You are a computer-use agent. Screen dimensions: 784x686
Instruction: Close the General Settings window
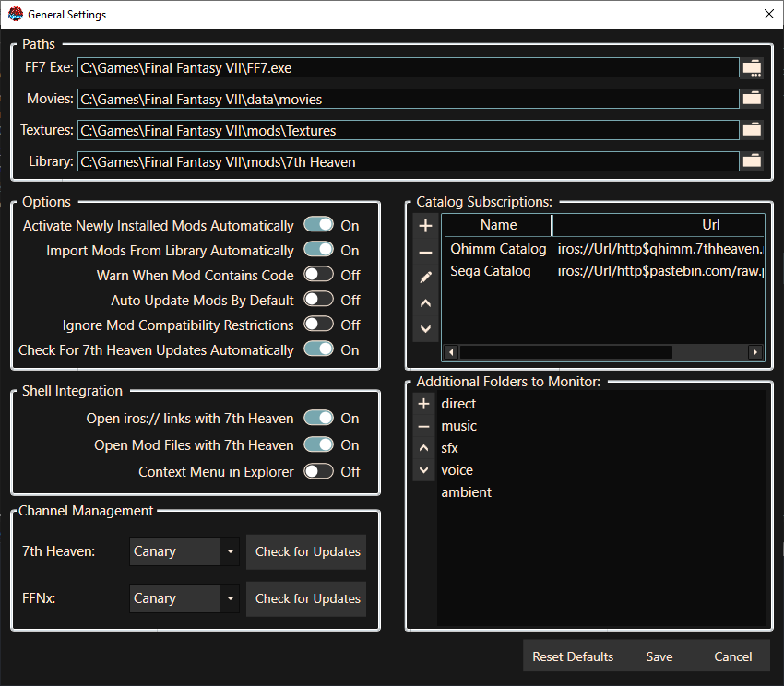(769, 14)
